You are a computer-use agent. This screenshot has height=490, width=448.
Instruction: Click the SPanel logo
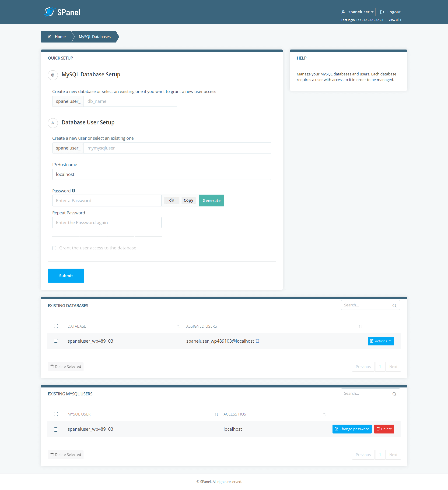coord(62,12)
